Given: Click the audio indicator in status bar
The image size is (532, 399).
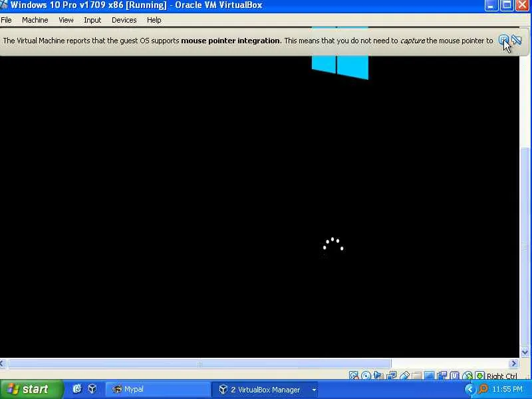Looking at the screenshot, I should (378, 375).
